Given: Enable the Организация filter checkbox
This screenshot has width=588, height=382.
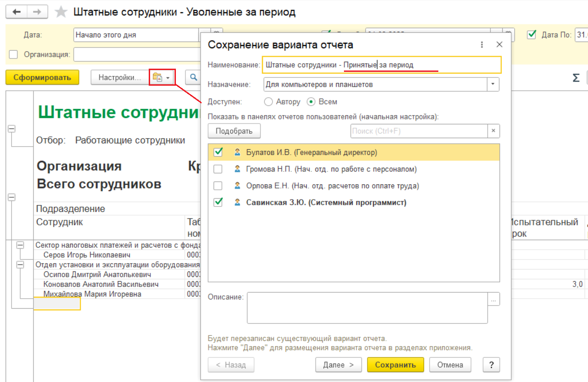Looking at the screenshot, I should pyautogui.click(x=14, y=54).
